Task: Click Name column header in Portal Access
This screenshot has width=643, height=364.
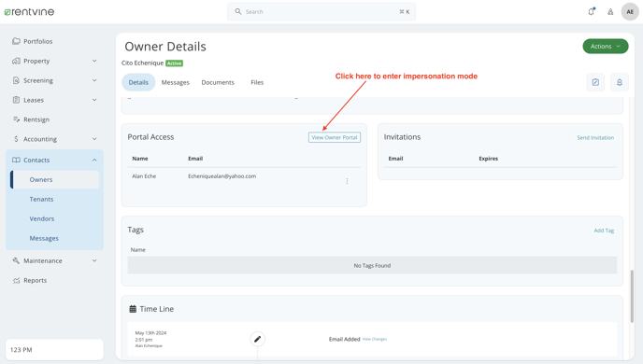Action: (x=140, y=159)
